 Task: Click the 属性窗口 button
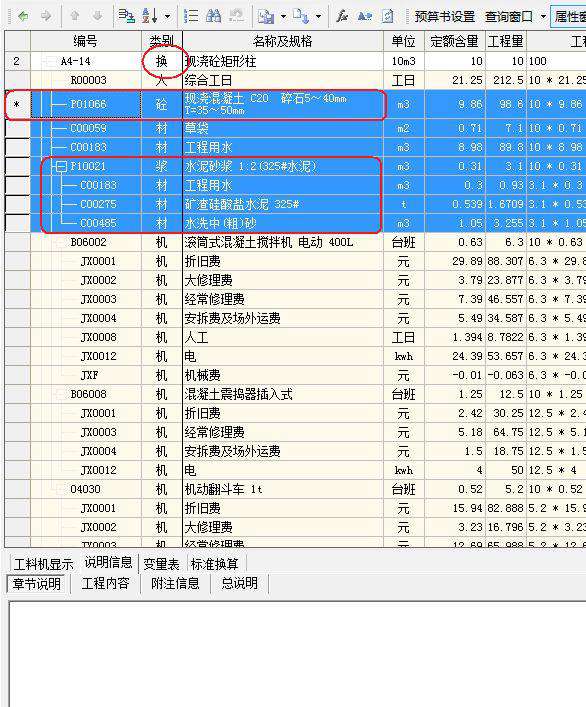coord(569,17)
